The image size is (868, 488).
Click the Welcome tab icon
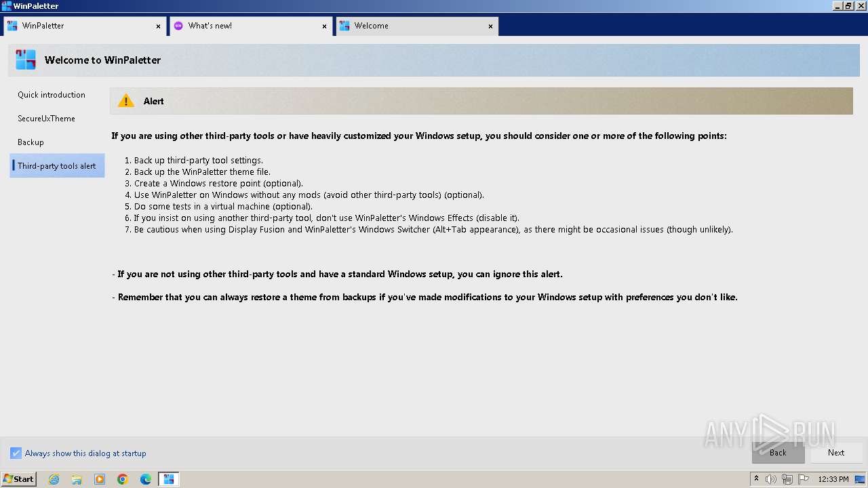pyautogui.click(x=344, y=26)
